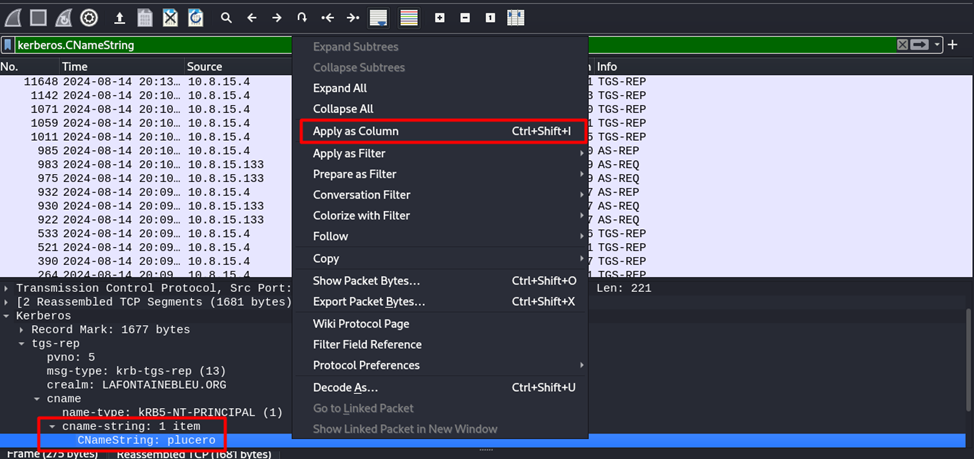Image resolution: width=974 pixels, height=459 pixels.
Task: Jump to the last packet
Action: pos(353,19)
